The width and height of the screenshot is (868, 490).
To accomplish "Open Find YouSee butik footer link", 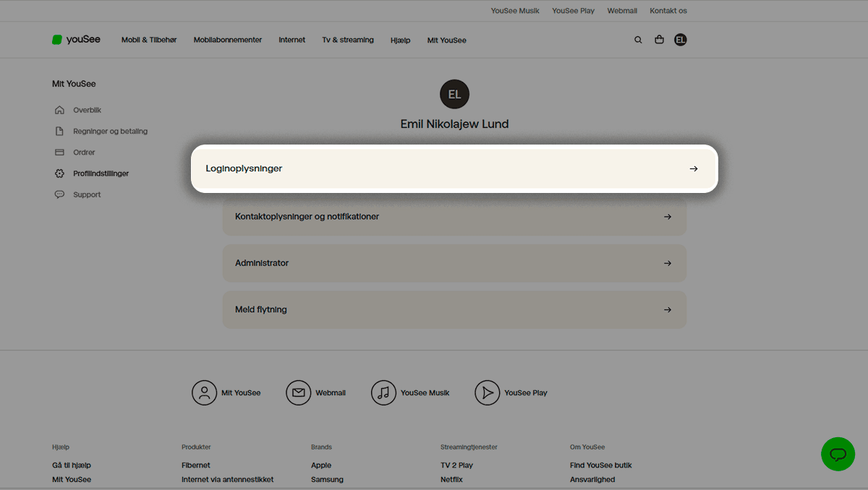I will click(601, 465).
